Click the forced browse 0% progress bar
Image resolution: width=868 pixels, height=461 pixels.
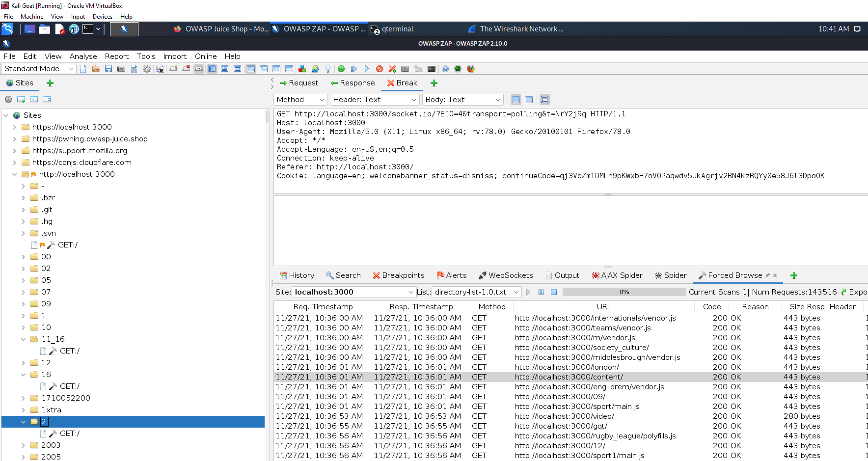coord(624,292)
